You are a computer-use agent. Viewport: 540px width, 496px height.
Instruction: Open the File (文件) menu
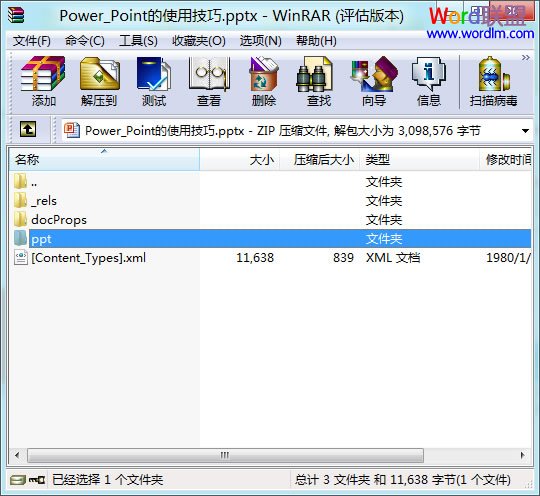coord(32,41)
